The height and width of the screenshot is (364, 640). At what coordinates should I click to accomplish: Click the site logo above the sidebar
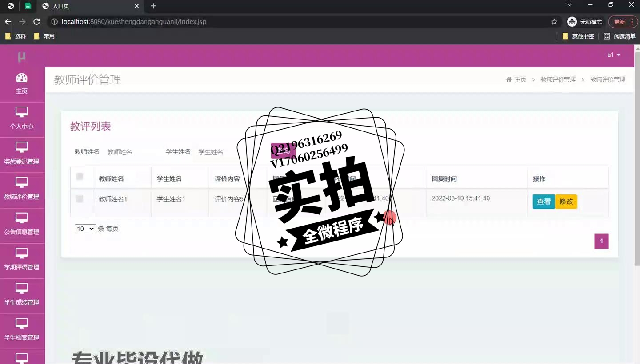click(21, 57)
